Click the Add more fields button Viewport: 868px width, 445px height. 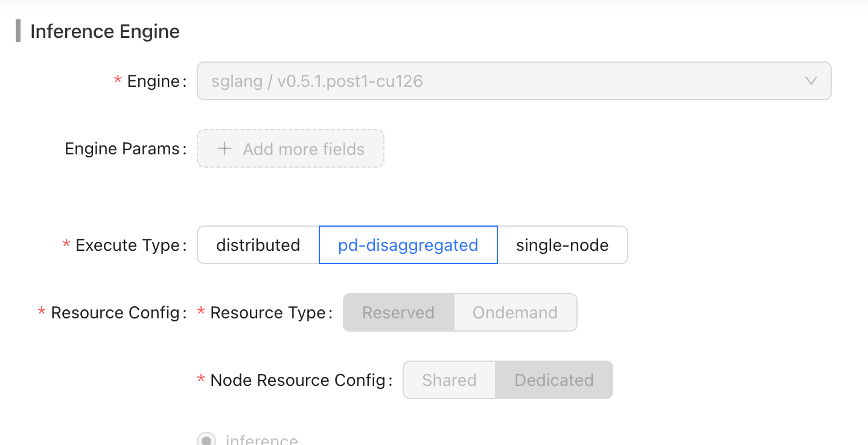291,148
